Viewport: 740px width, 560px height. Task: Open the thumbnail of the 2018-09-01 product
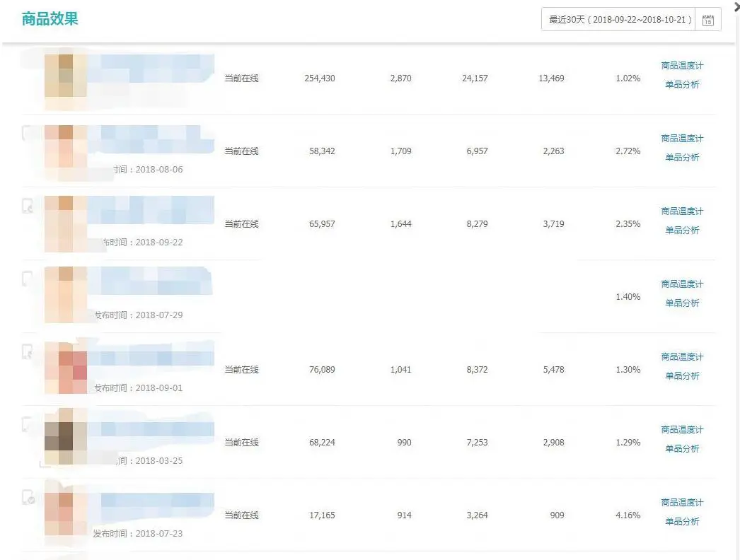point(66,368)
